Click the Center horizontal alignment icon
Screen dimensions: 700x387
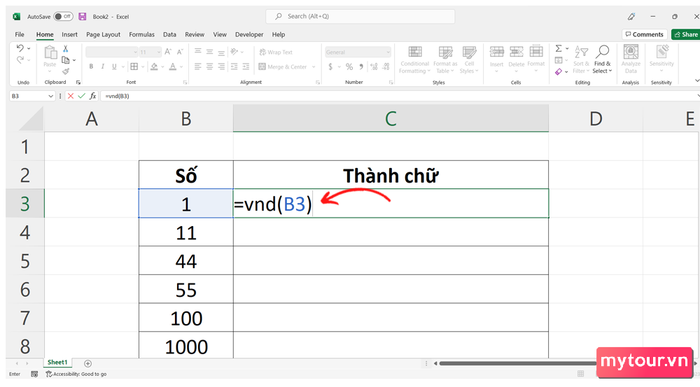[209, 67]
